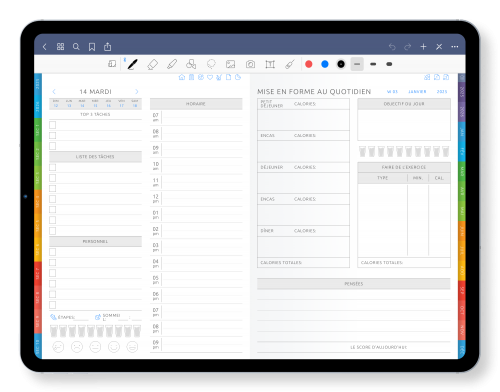Open the first top-right planner page icon
The height and width of the screenshot is (392, 500).
[427, 77]
